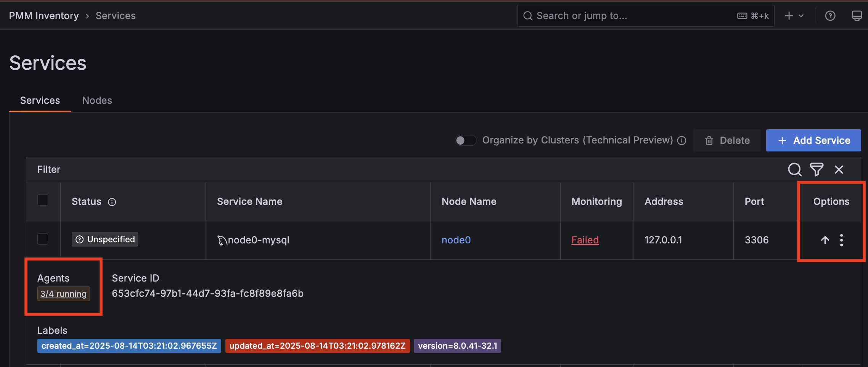Open the node0 node link
The image size is (868, 367).
pos(456,240)
